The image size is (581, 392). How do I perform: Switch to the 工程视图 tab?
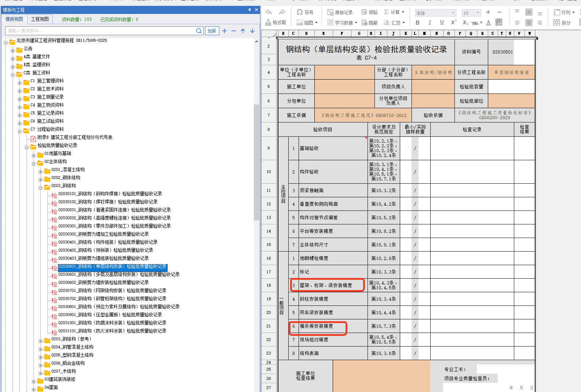(40, 19)
